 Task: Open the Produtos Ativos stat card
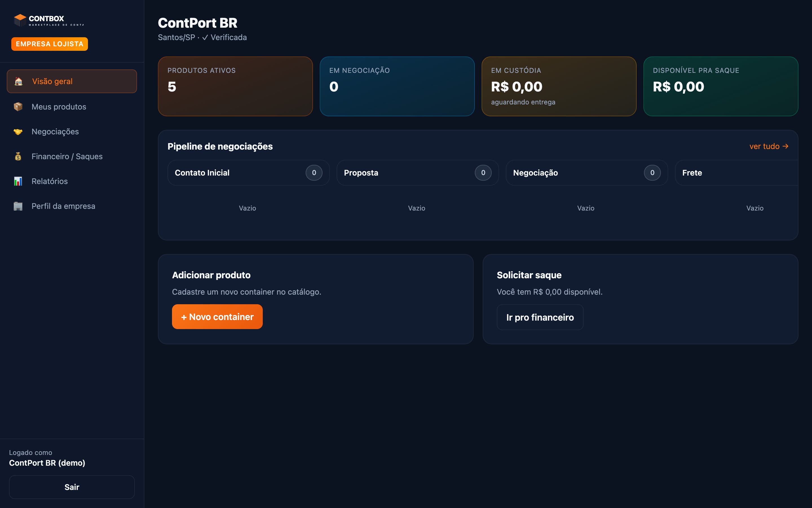pos(235,86)
